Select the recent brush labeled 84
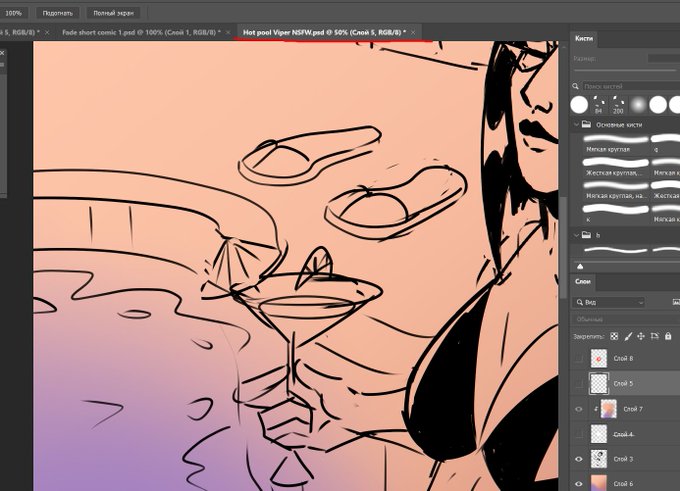This screenshot has width=680, height=491. (599, 105)
